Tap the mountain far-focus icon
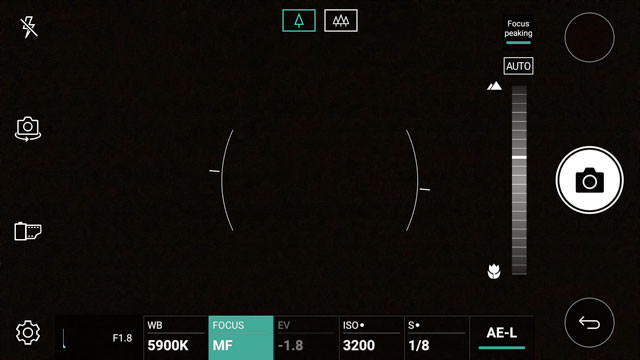 tap(494, 86)
